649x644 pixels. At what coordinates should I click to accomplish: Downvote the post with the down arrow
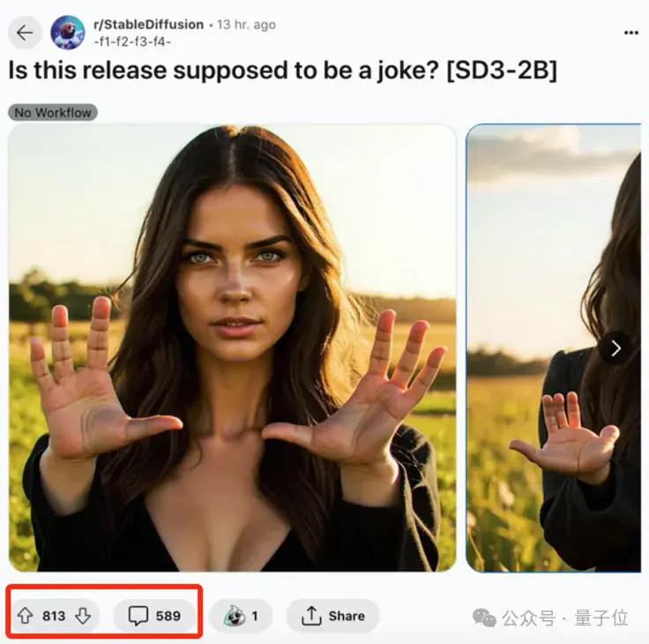coord(82,616)
